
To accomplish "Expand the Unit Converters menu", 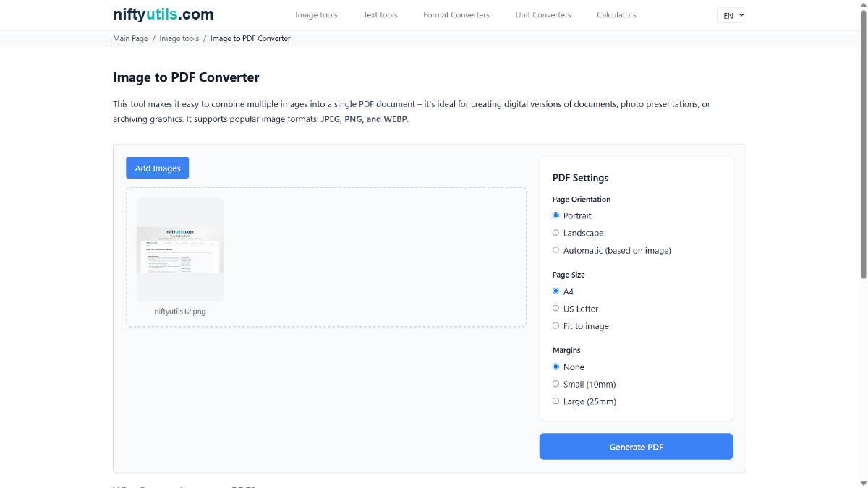I will point(542,15).
